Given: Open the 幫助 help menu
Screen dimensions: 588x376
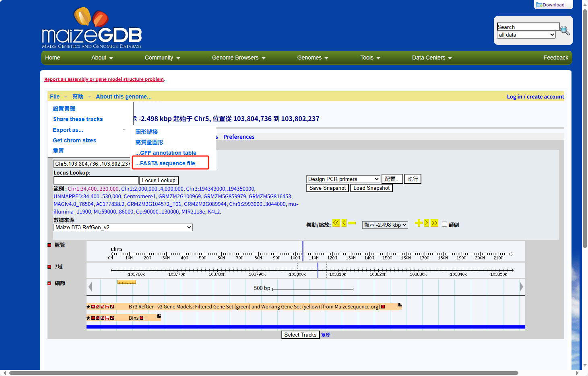Looking at the screenshot, I should tap(78, 97).
